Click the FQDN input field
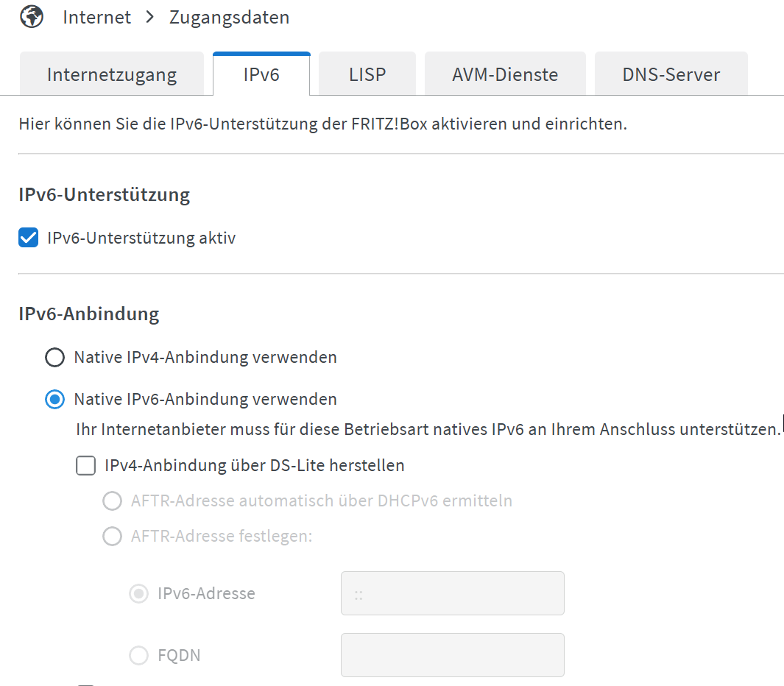This screenshot has height=686, width=784. [453, 655]
